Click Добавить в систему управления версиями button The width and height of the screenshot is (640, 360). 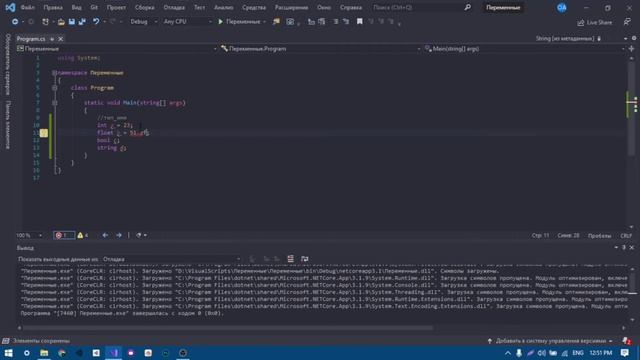[551, 341]
